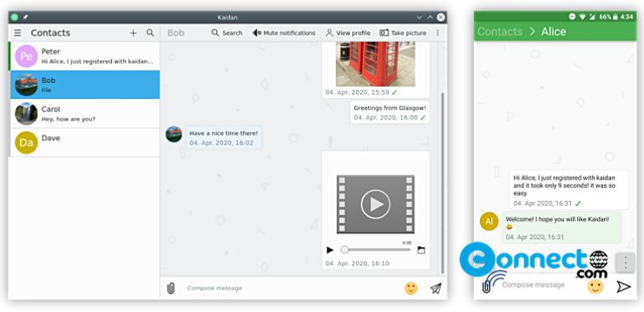This screenshot has height=312, width=644.
Task: Click Have a nice time there message
Action: tap(224, 137)
